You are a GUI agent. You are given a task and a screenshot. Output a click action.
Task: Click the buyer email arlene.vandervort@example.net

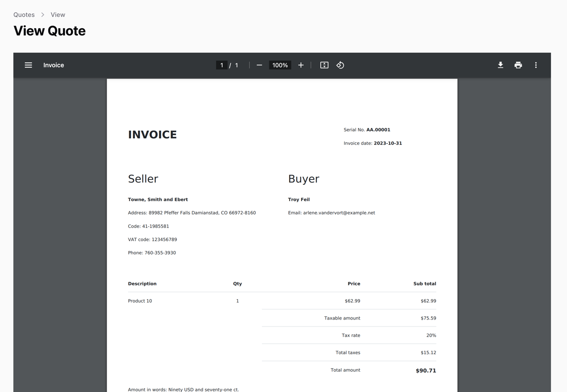point(339,213)
